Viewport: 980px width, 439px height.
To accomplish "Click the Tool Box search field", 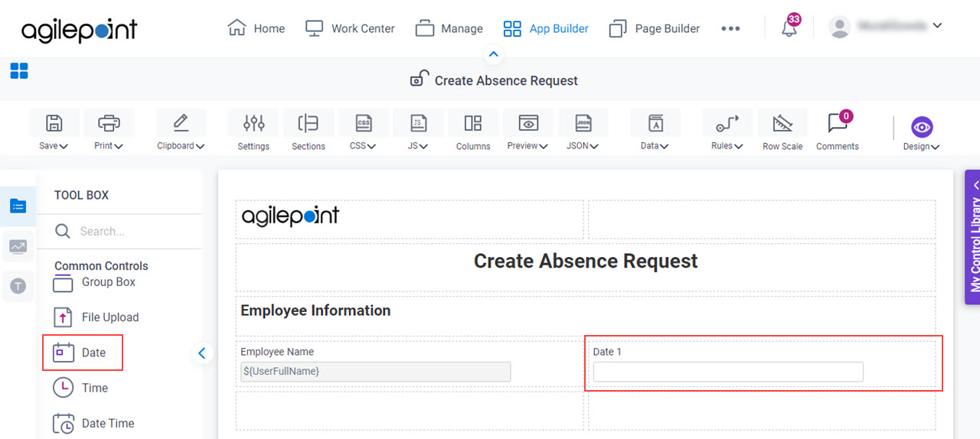I will click(x=120, y=231).
